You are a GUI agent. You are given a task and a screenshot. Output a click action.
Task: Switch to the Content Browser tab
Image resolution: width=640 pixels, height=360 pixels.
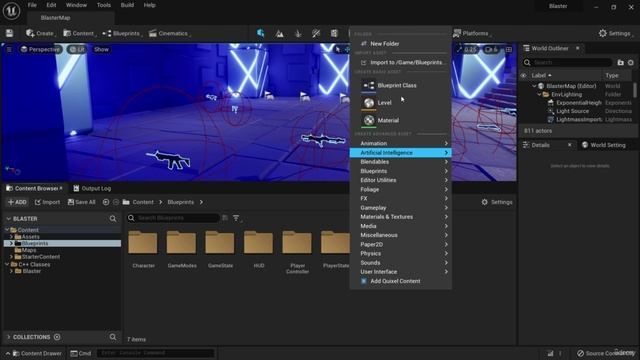pyautogui.click(x=34, y=189)
